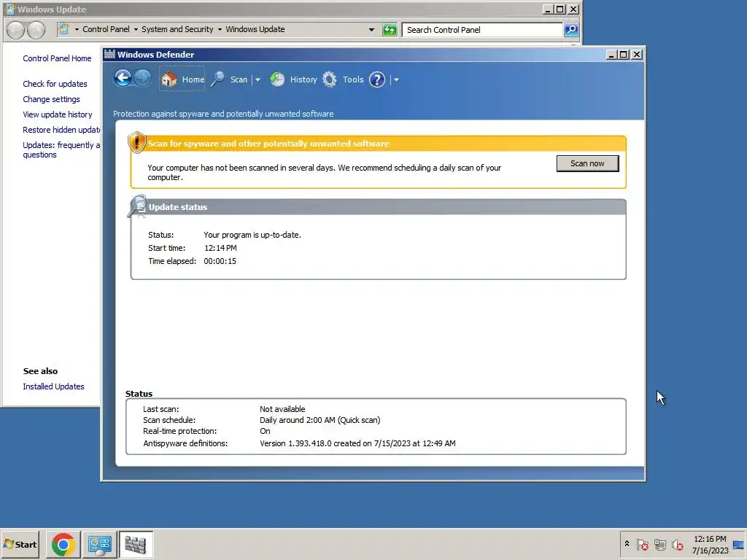Open Updates frequently asked questions link
The width and height of the screenshot is (747, 560).
[x=61, y=149]
